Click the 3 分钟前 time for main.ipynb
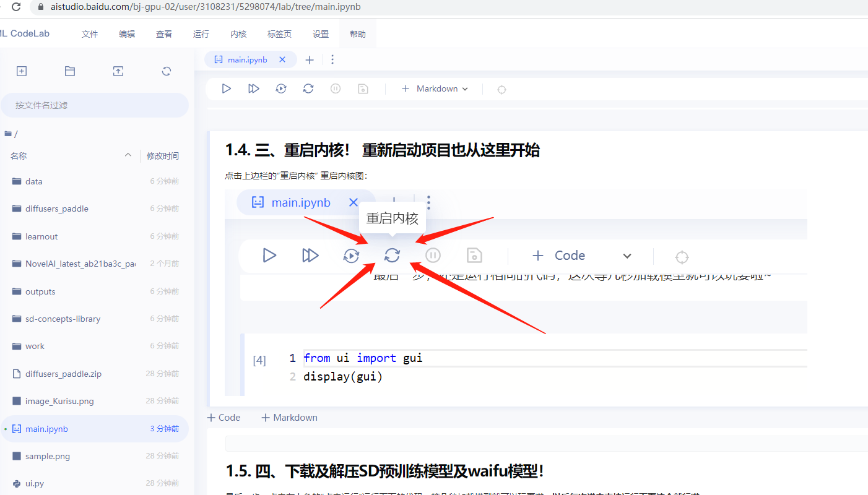 tap(164, 429)
